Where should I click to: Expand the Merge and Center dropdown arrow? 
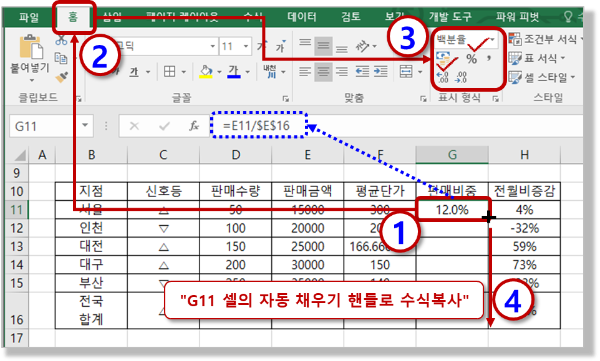[x=420, y=72]
